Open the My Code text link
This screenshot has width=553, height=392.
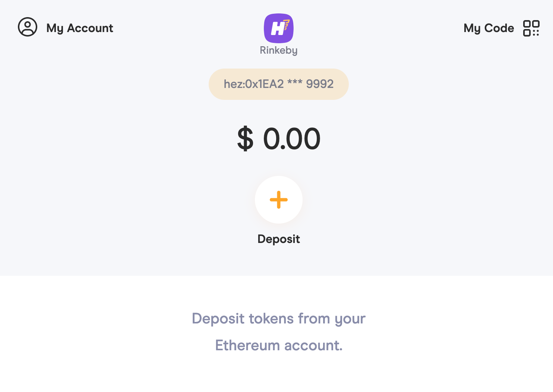click(x=489, y=28)
